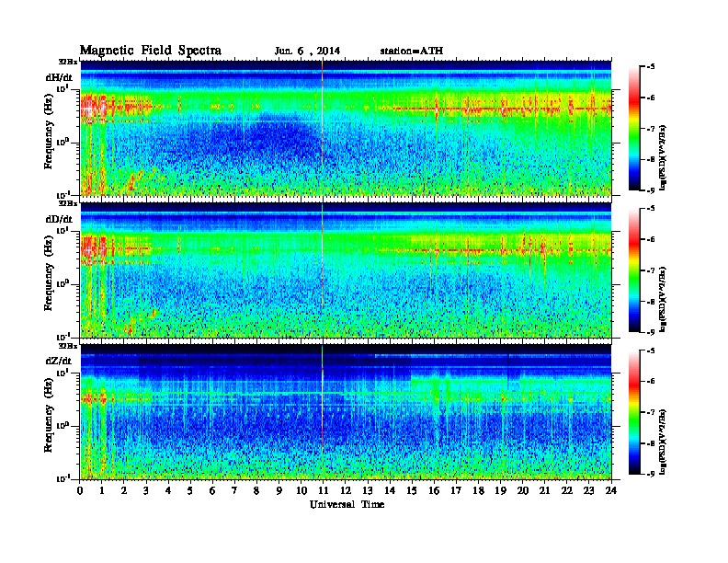Click the log(PSD) label beside dH/dt color bar
The width and height of the screenshot is (728, 563).
[664, 157]
